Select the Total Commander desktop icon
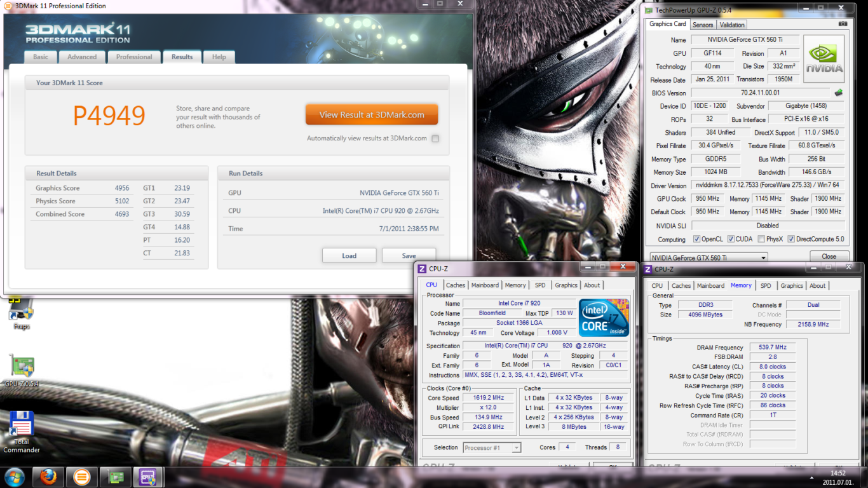Viewport: 868px width, 488px height. point(22,432)
